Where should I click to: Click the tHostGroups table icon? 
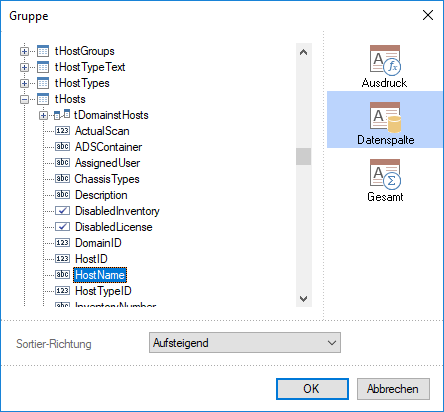click(x=43, y=51)
